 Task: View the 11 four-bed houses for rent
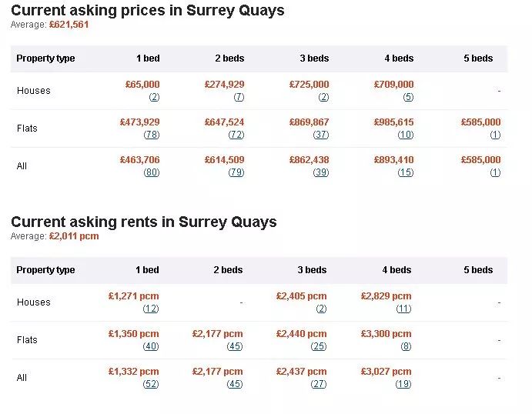click(x=403, y=309)
